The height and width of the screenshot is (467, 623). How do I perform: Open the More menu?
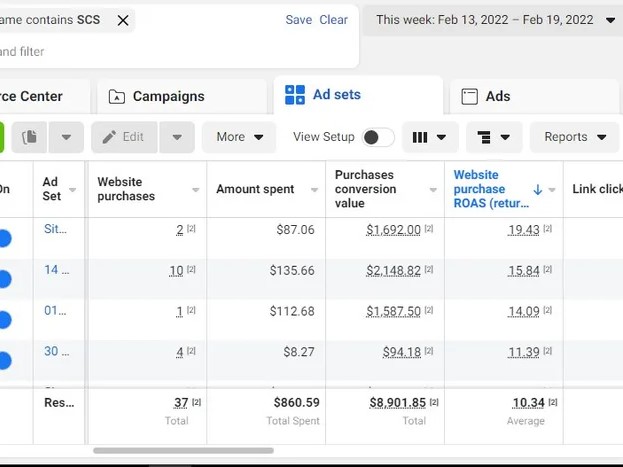coord(239,137)
